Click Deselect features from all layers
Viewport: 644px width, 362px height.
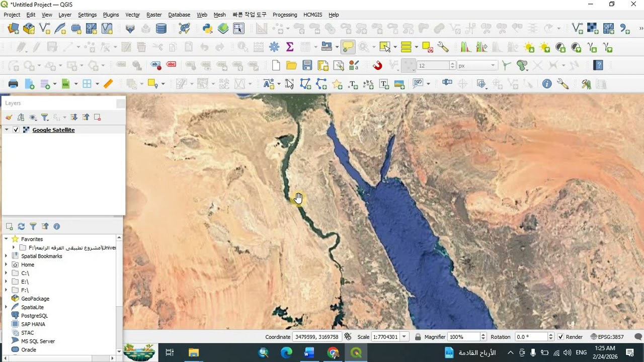(428, 47)
